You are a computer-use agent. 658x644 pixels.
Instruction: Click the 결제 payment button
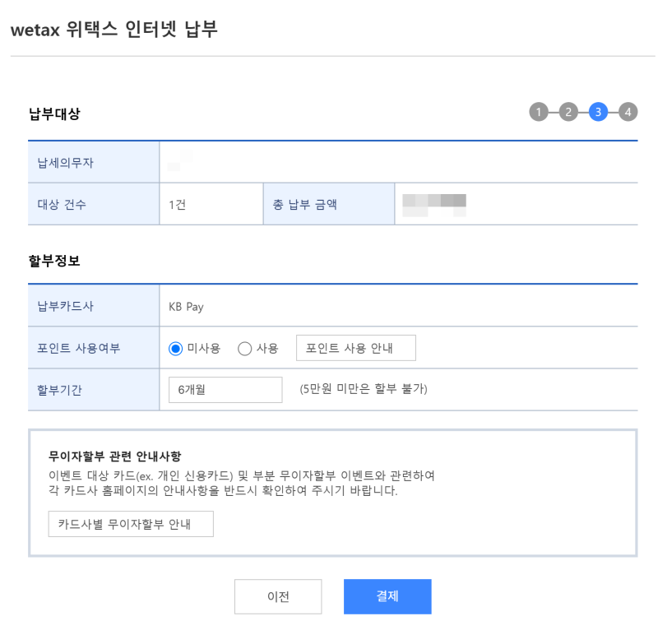pos(387,596)
